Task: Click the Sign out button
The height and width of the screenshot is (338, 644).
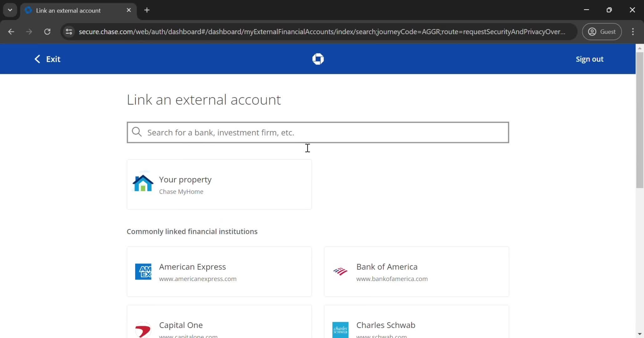Action: pyautogui.click(x=590, y=59)
